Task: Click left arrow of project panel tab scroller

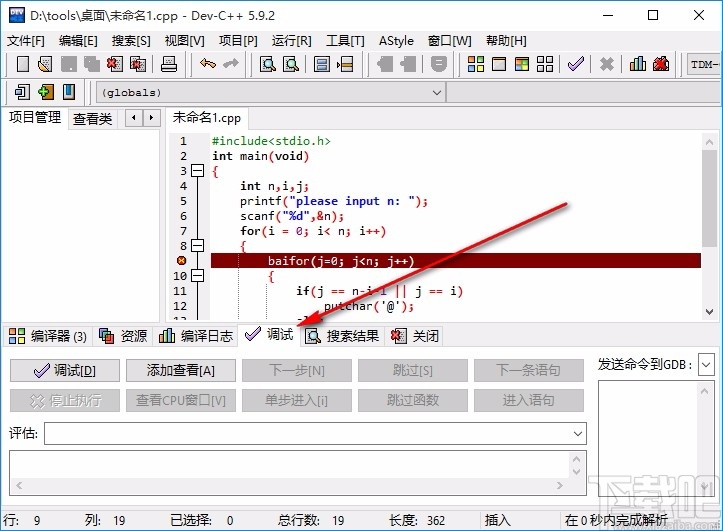Action: [x=134, y=118]
